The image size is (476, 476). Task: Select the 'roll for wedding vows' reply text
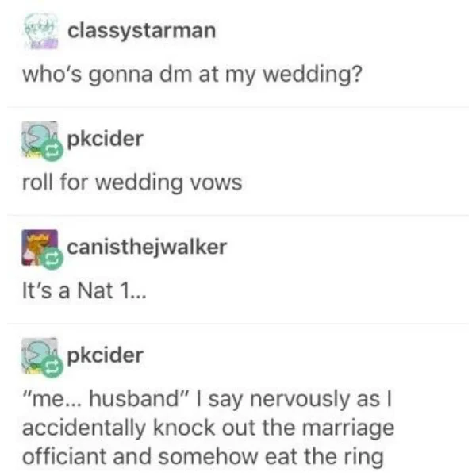click(132, 183)
